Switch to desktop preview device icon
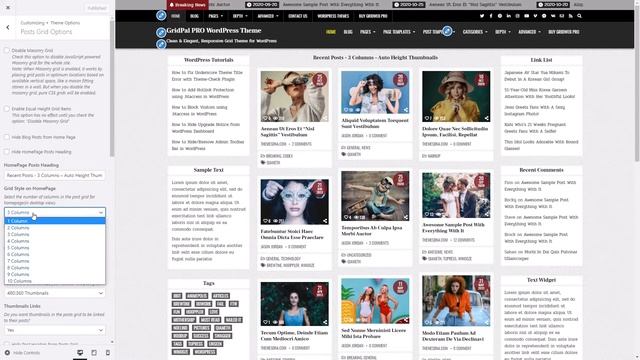 (80, 353)
